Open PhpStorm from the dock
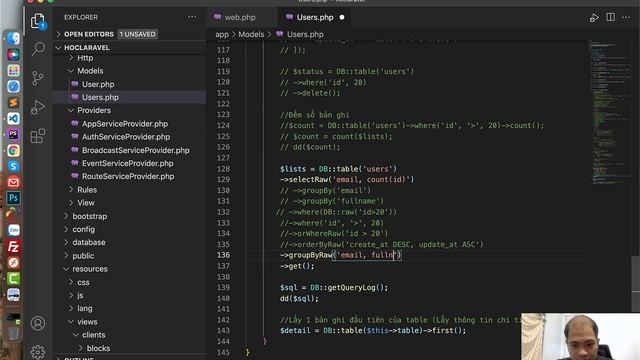 [x=13, y=134]
